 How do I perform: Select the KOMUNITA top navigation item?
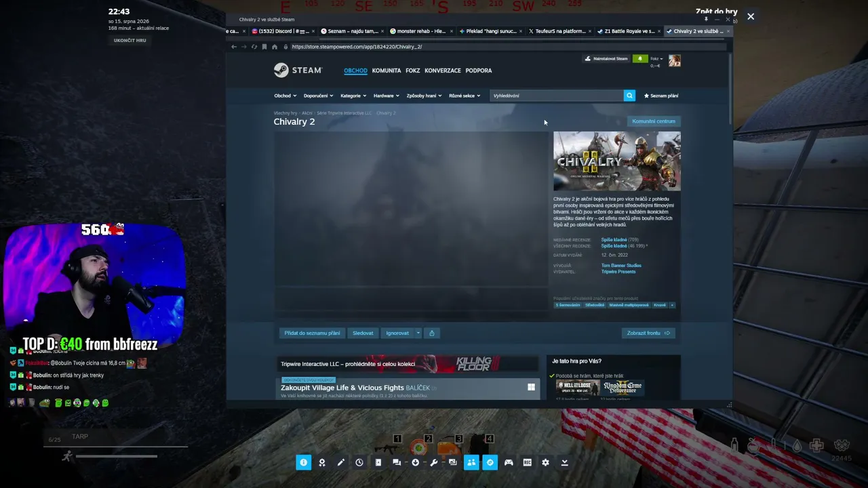coord(387,70)
